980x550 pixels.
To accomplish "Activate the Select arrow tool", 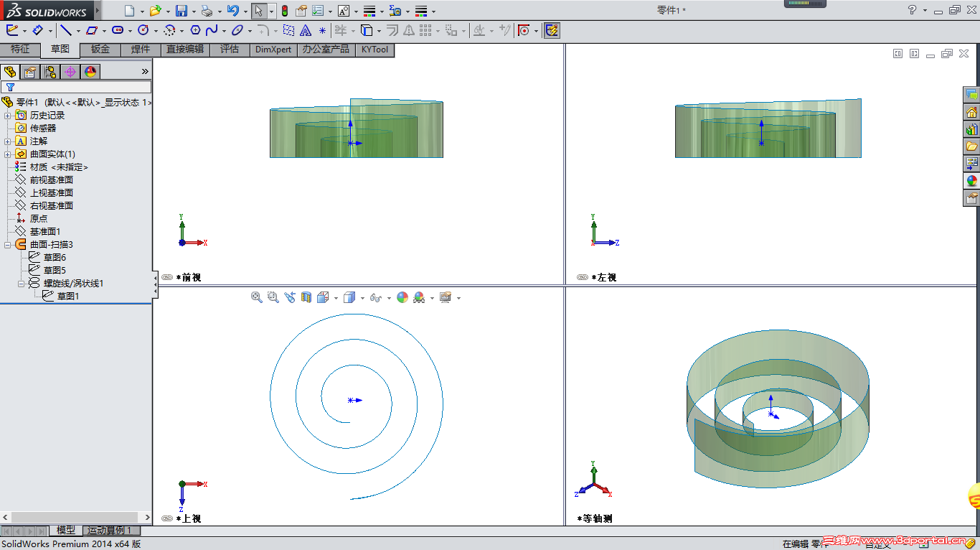I will click(x=258, y=11).
